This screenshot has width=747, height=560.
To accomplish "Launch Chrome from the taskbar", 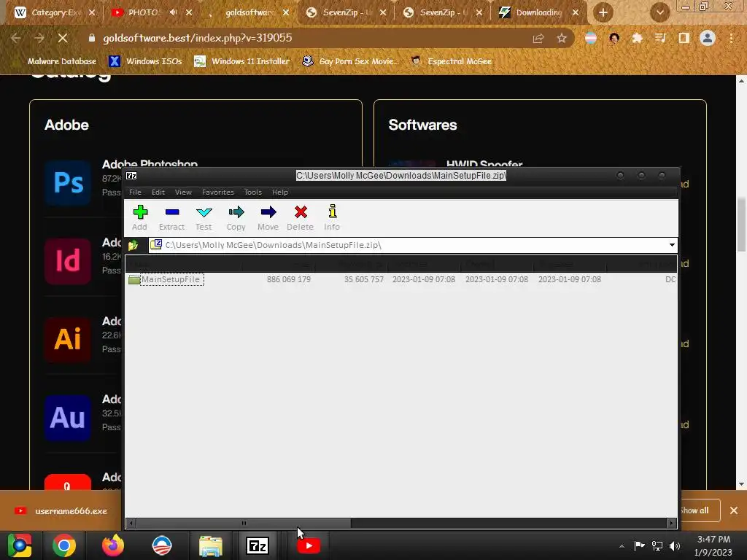I will tap(64, 545).
